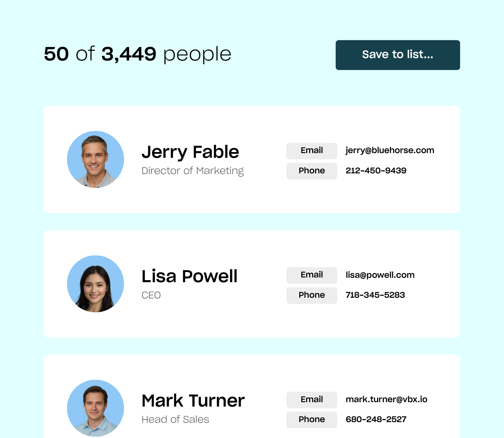Click phone number 212-450-9439

[x=376, y=171]
